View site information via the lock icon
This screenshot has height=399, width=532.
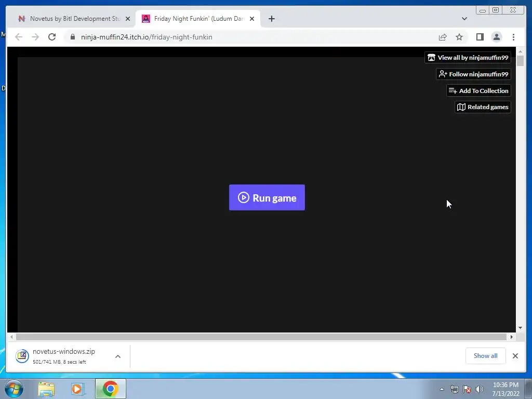pyautogui.click(x=73, y=37)
